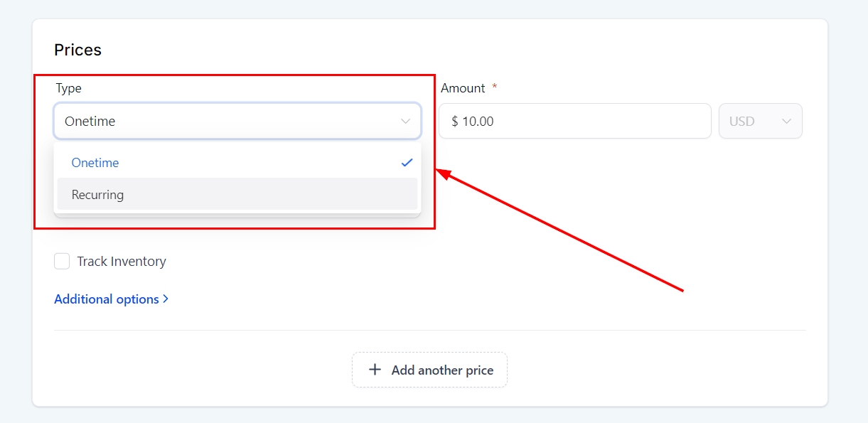Click the arrow icon after Additional options
The image size is (868, 423).
pos(166,299)
